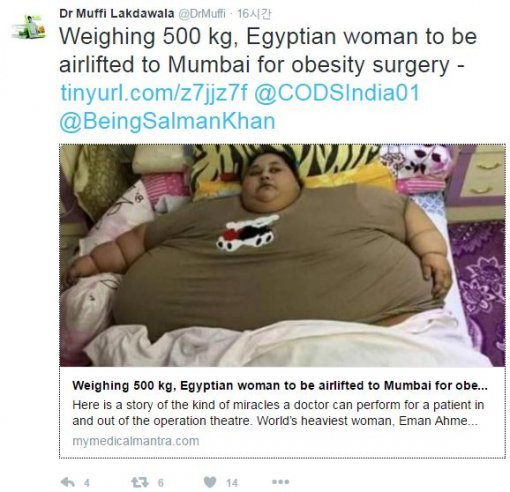Open Dr Muffi Lakdawala's profile avatar
The height and width of the screenshot is (492, 510).
[28, 26]
